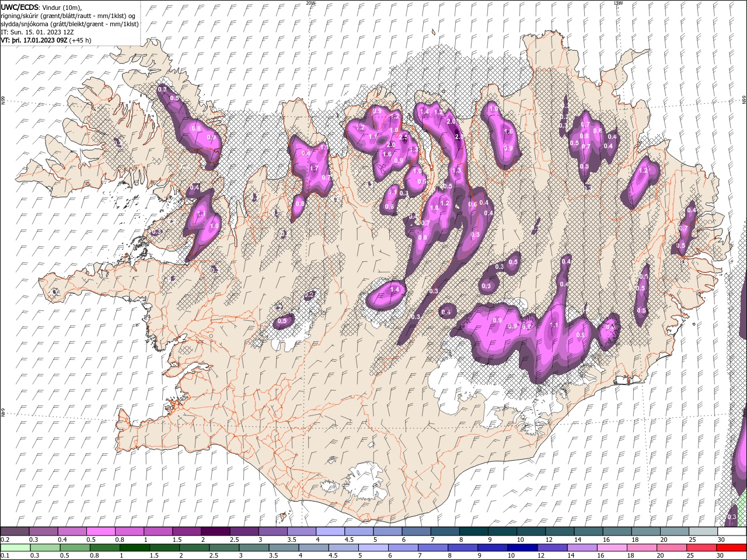Pick the dark teal 8 swatch in top legend
Screen dimensions: 747x560
click(474, 531)
